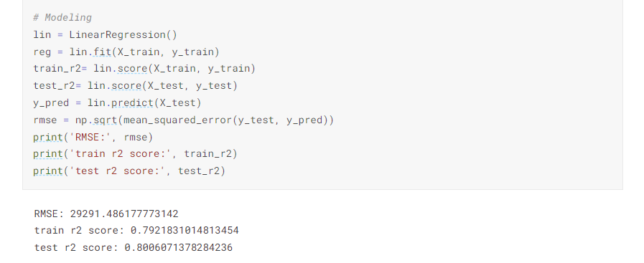Click the underlined 'predict' method name
The image size is (644, 263).
133,102
